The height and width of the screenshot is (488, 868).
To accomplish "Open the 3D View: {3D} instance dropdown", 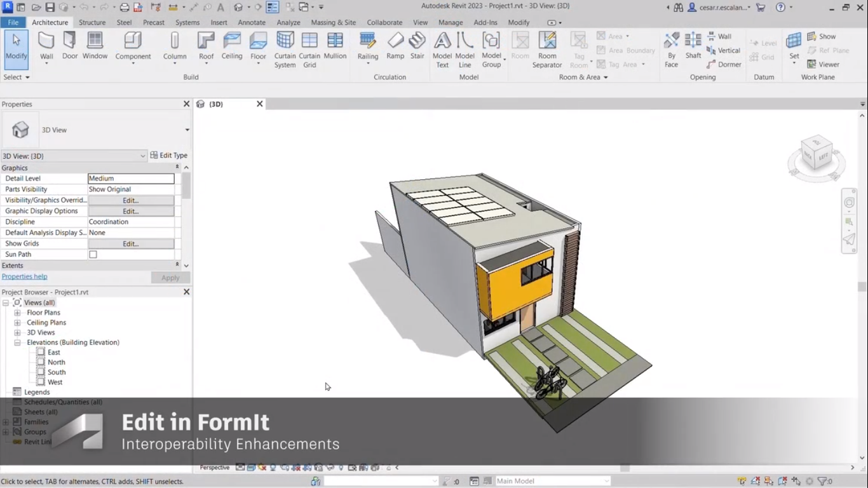I will point(74,156).
